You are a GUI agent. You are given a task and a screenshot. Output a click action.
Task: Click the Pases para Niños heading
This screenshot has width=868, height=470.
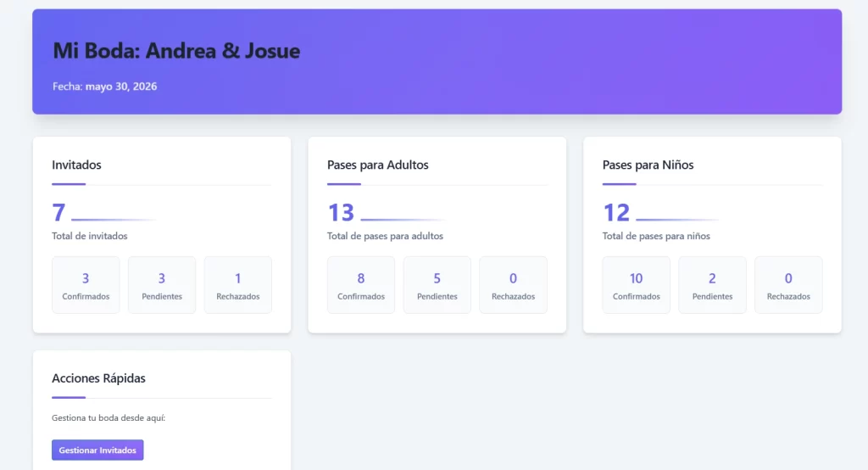648,165
